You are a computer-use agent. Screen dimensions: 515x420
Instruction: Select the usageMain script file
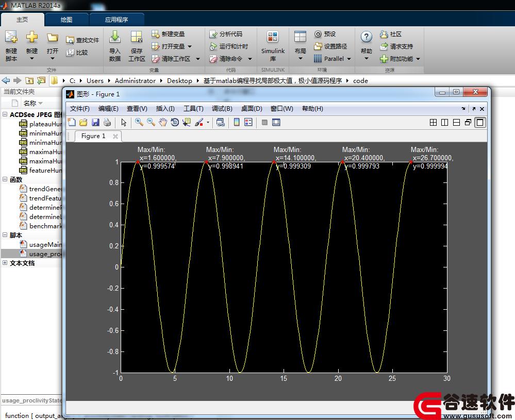[x=41, y=245]
